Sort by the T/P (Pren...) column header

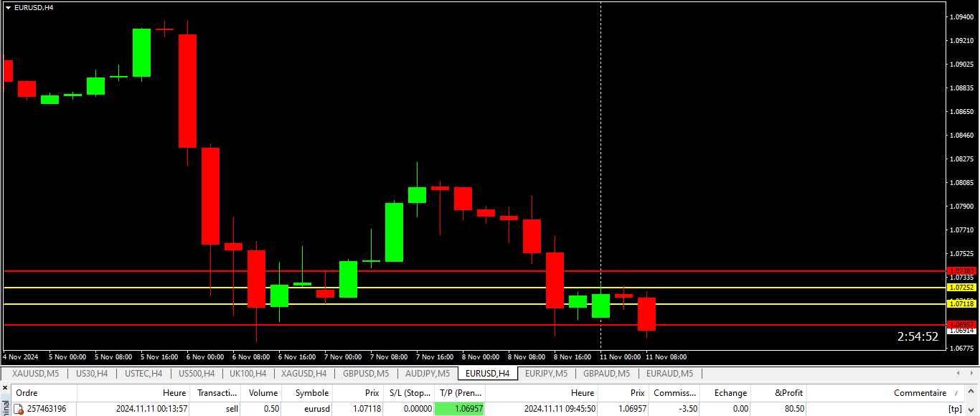[x=461, y=393]
